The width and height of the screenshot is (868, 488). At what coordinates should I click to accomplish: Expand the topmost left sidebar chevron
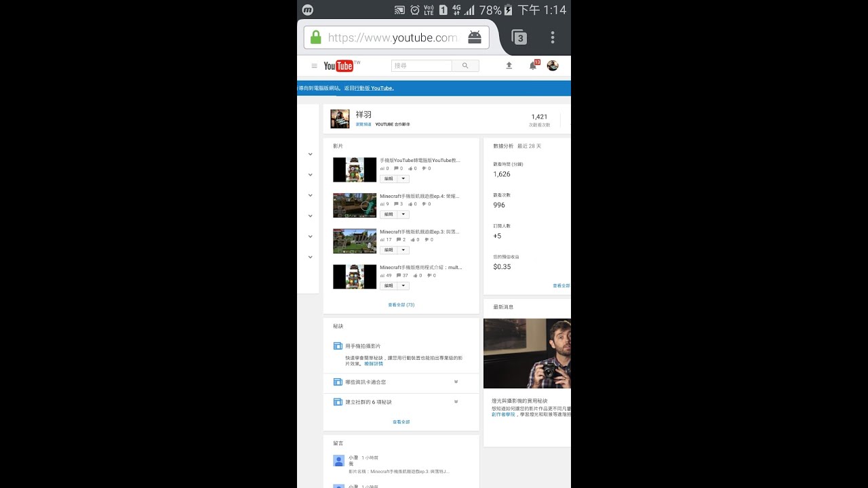(310, 154)
